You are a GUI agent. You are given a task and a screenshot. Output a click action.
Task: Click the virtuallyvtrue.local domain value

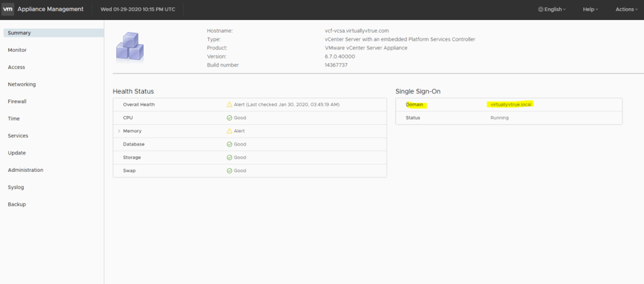point(511,105)
